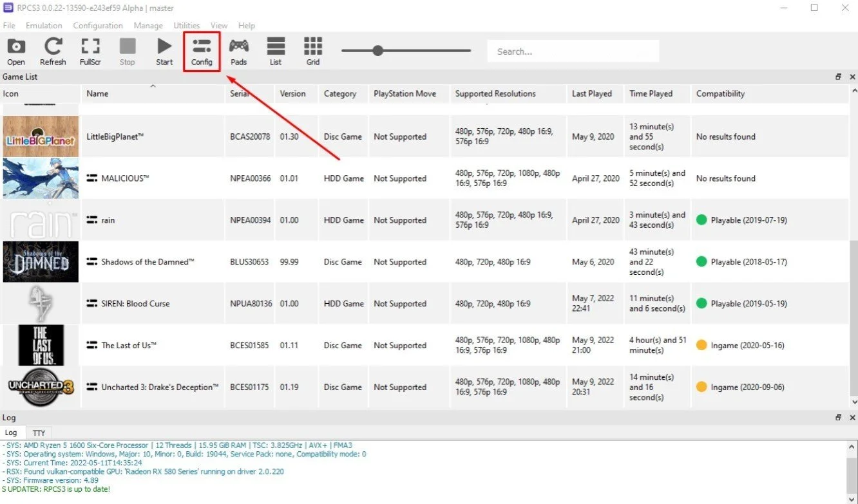
Task: Select the rain game name
Action: [x=108, y=220]
